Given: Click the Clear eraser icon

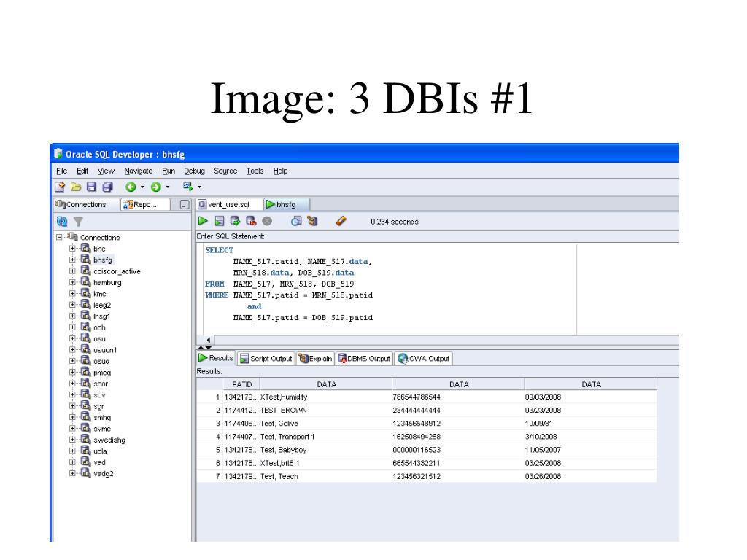Looking at the screenshot, I should (x=341, y=221).
